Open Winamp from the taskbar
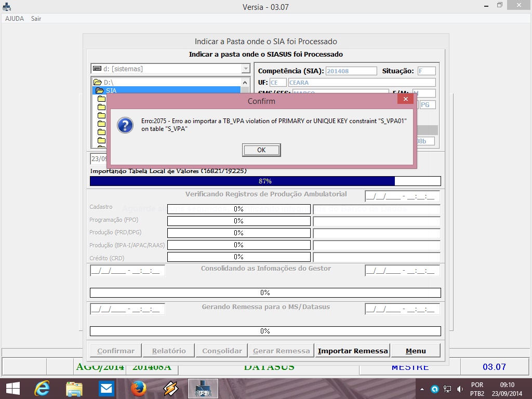532x399 pixels. (170, 388)
